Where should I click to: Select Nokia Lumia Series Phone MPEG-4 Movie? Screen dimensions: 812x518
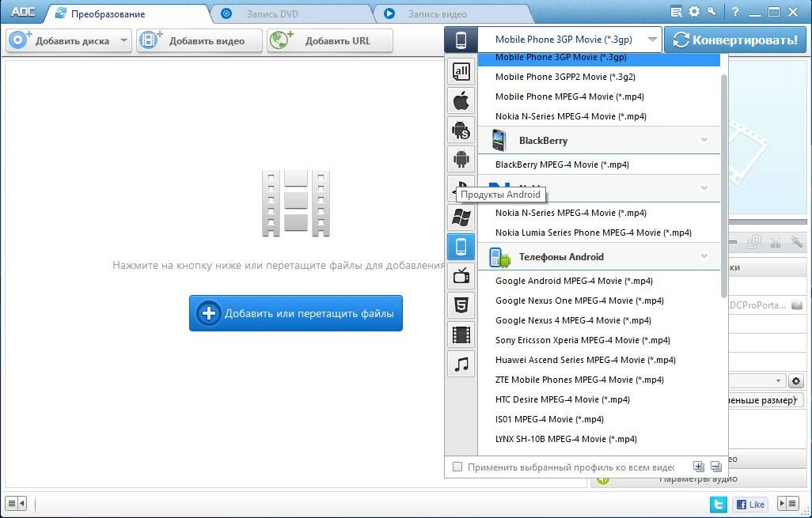pyautogui.click(x=598, y=233)
